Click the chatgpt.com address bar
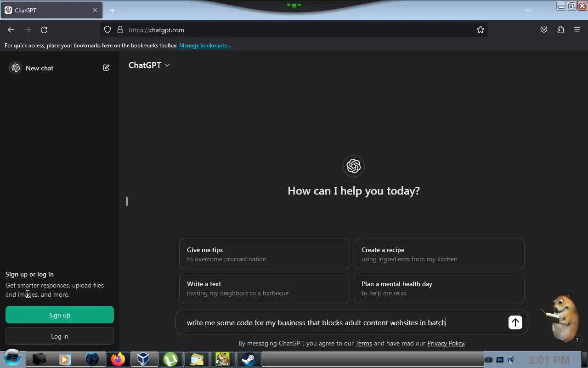 pos(294,30)
